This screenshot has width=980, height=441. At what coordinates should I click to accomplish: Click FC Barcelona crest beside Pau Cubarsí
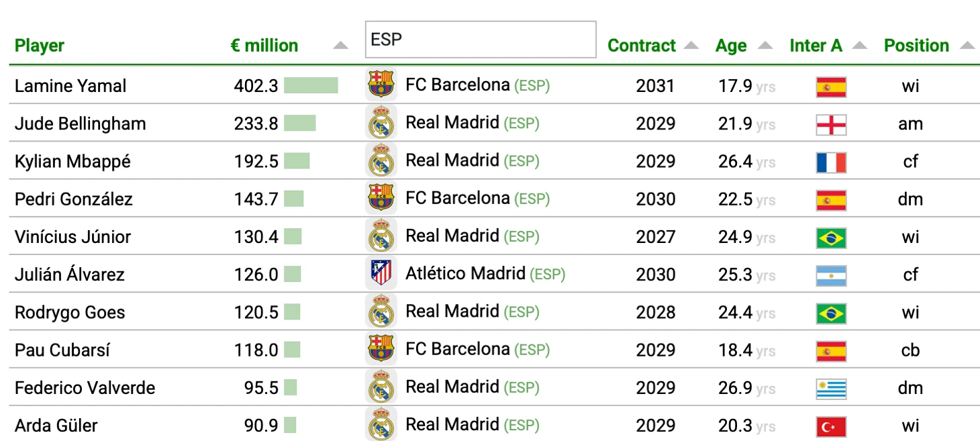[381, 349]
